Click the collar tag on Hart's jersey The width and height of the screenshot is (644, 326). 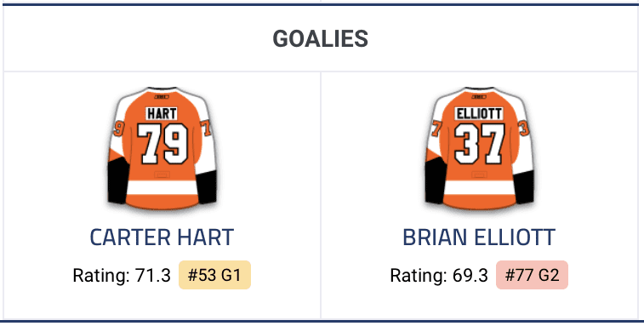[162, 97]
